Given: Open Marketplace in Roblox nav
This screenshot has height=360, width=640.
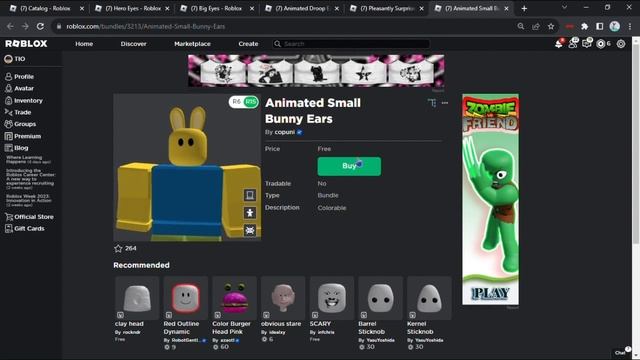Looking at the screenshot, I should click(x=192, y=44).
